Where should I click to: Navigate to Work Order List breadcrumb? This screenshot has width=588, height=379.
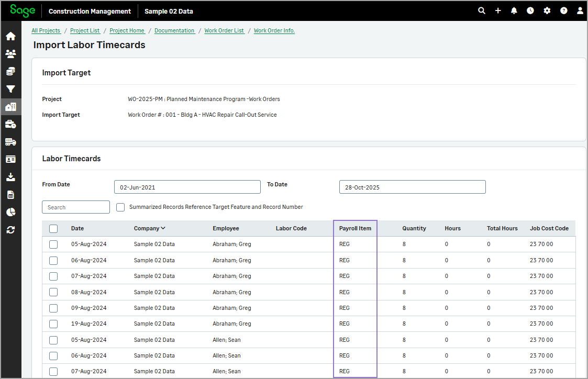click(x=224, y=30)
